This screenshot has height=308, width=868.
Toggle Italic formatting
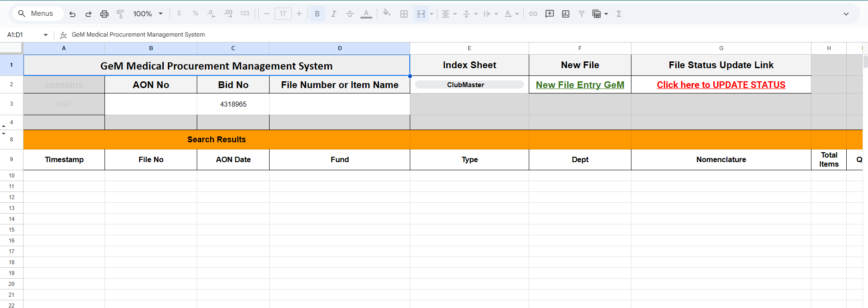333,14
